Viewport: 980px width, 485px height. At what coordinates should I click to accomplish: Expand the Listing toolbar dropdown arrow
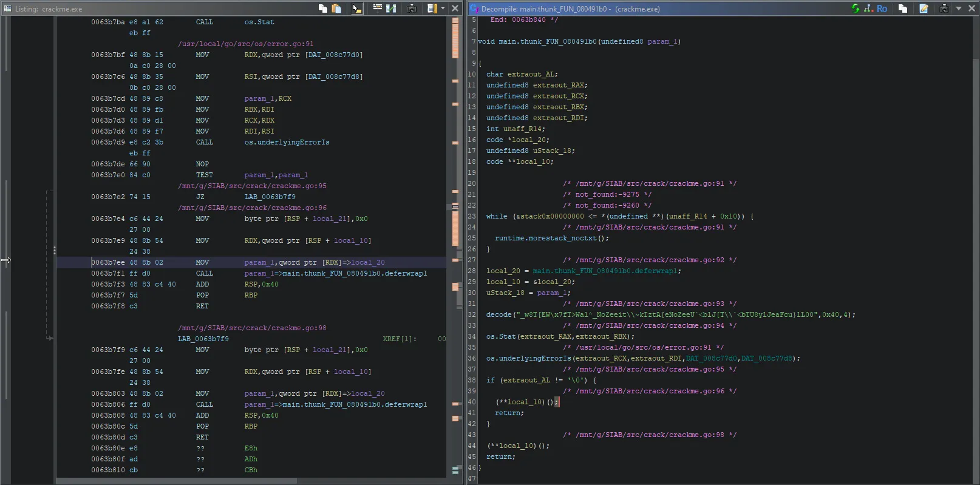pos(443,8)
